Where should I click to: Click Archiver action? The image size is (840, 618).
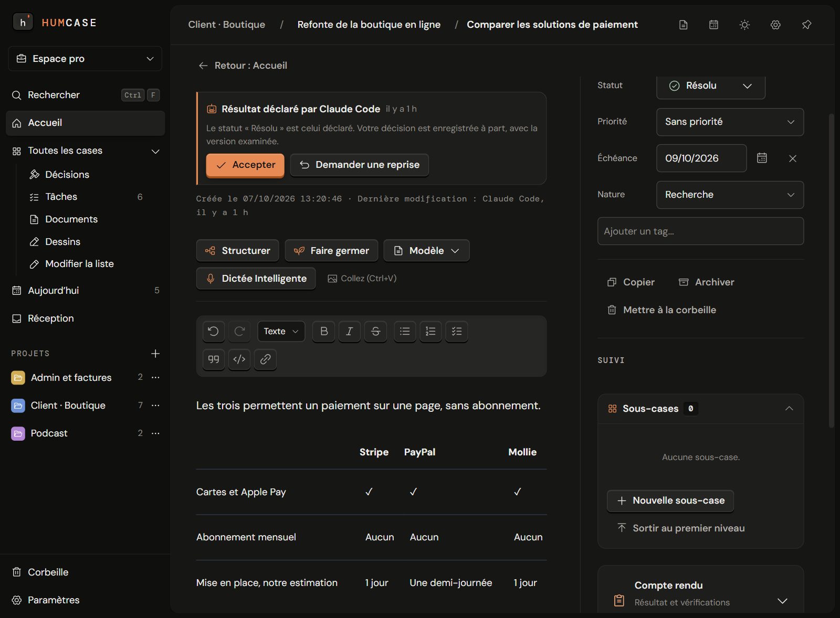[x=706, y=282]
